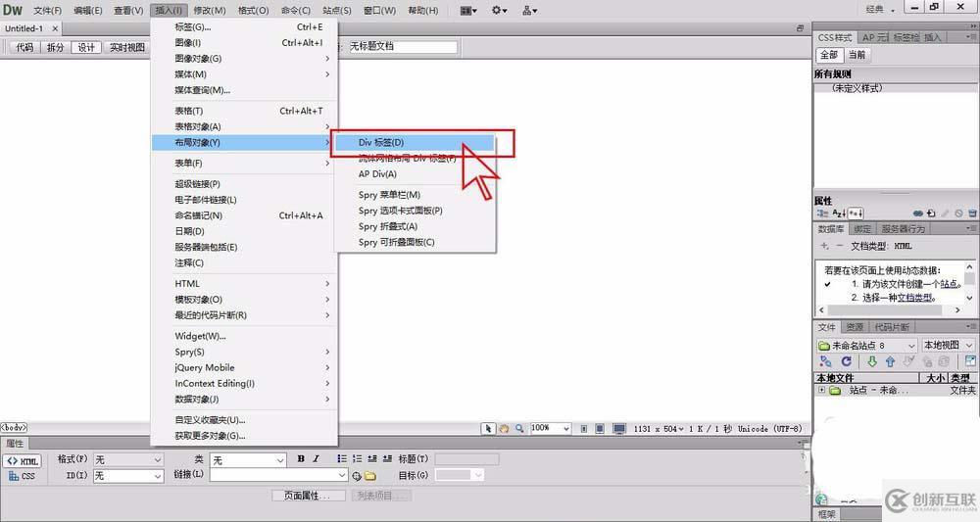This screenshot has width=980, height=522.
Task: Open the ID(I) dropdown
Action: (x=128, y=476)
